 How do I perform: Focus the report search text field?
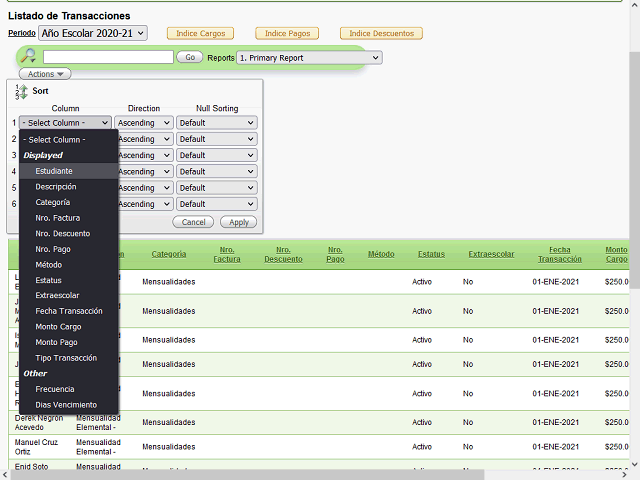pos(108,57)
